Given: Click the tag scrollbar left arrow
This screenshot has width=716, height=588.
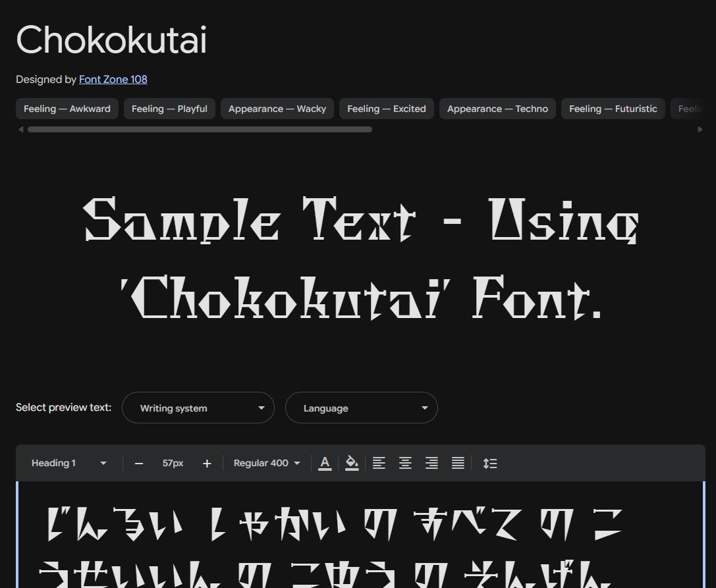Looking at the screenshot, I should pyautogui.click(x=20, y=130).
